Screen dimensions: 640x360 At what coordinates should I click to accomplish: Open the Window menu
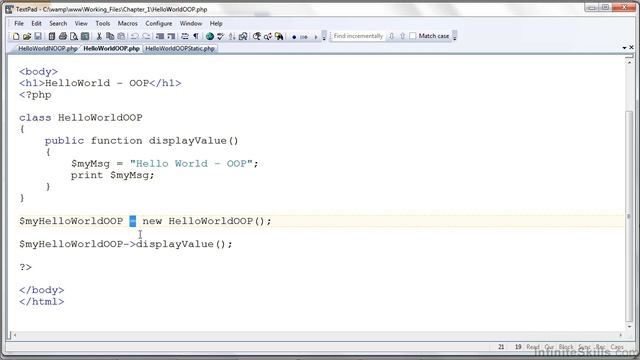191,23
